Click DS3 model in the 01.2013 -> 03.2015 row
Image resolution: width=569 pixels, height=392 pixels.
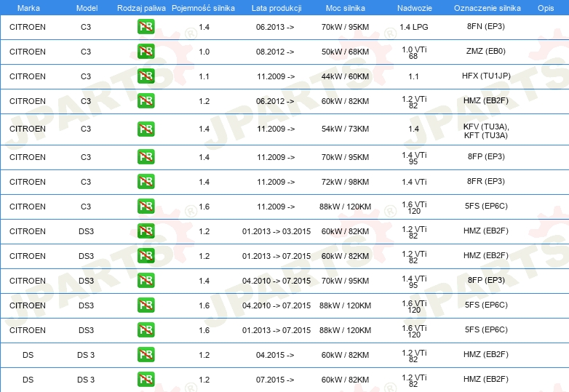(86, 231)
